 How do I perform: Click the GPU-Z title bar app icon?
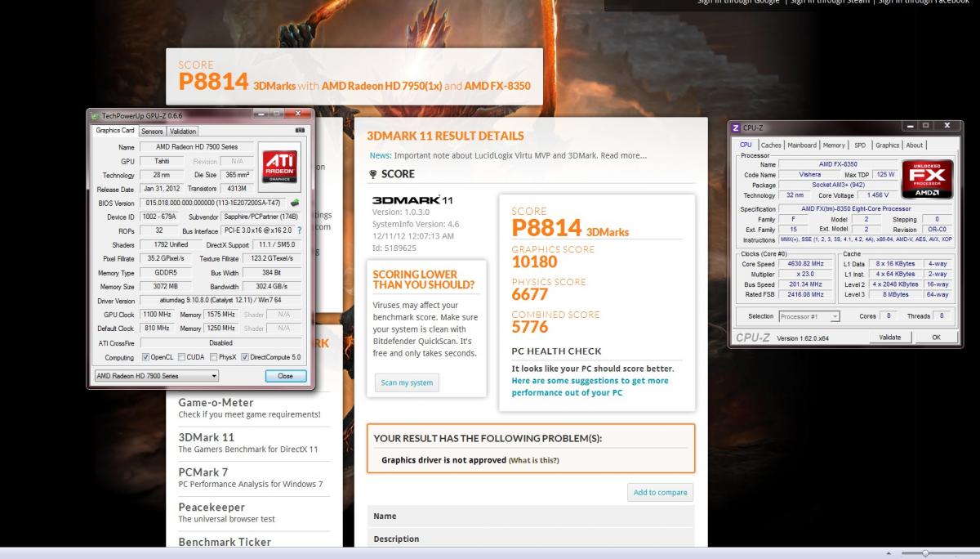[x=95, y=116]
